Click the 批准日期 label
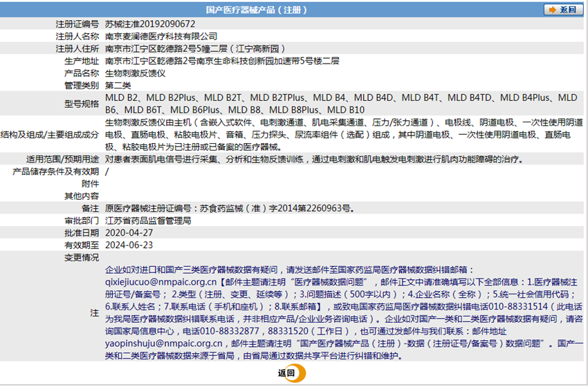Image resolution: width=588 pixels, height=387 pixels. 82,233
